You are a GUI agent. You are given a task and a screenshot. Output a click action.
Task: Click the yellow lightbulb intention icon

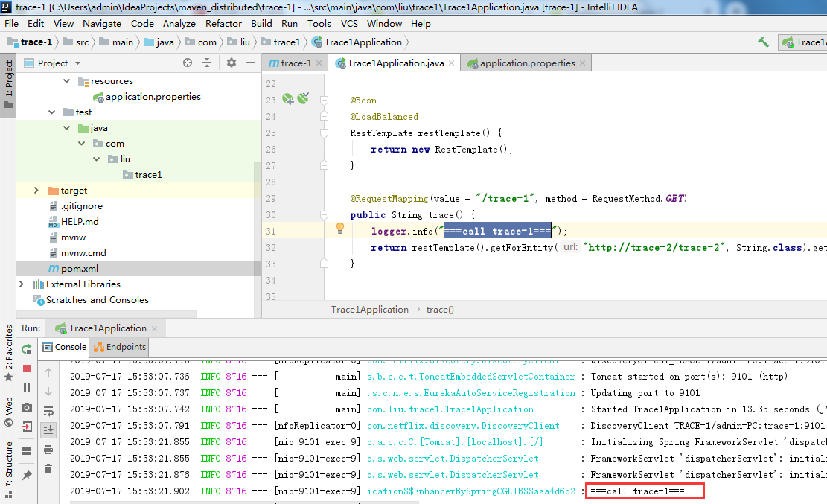(339, 229)
